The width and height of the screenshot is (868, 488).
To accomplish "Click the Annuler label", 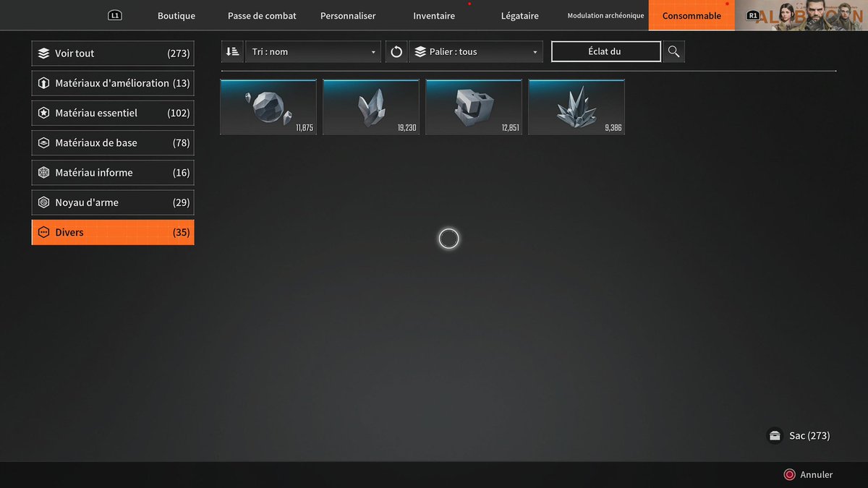I will [x=817, y=475].
